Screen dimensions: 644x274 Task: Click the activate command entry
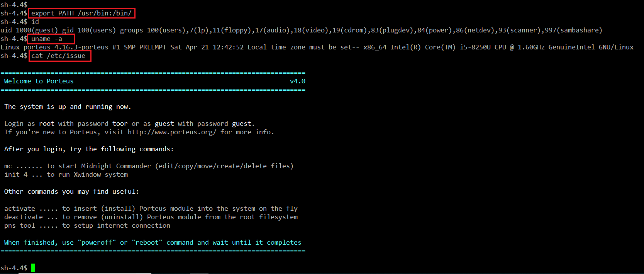tap(20, 208)
